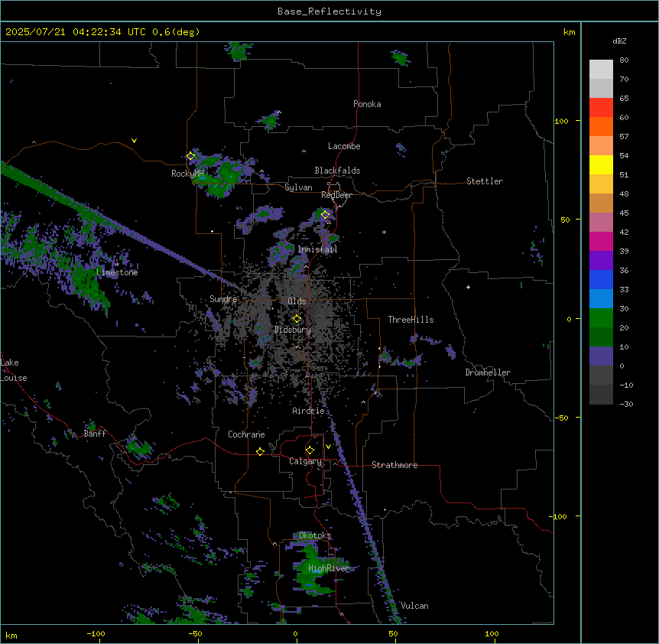The height and width of the screenshot is (644, 659).
Task: Click the Base_Reflectivity title text
Action: tap(329, 11)
